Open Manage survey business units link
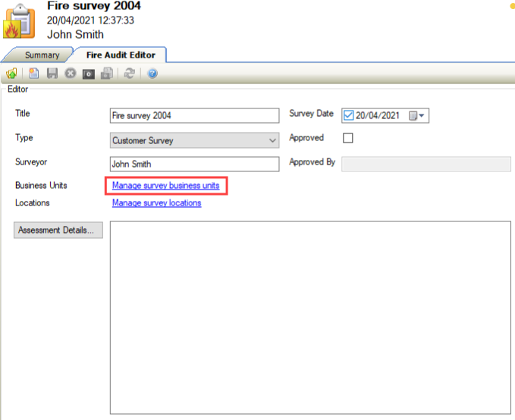 point(165,186)
